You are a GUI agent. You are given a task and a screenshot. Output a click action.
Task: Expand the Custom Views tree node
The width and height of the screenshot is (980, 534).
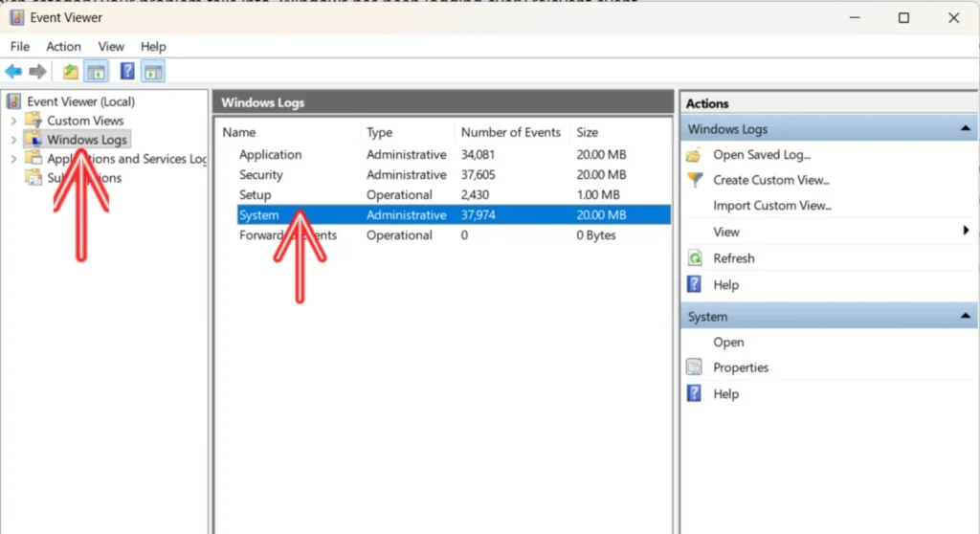pyautogui.click(x=13, y=121)
